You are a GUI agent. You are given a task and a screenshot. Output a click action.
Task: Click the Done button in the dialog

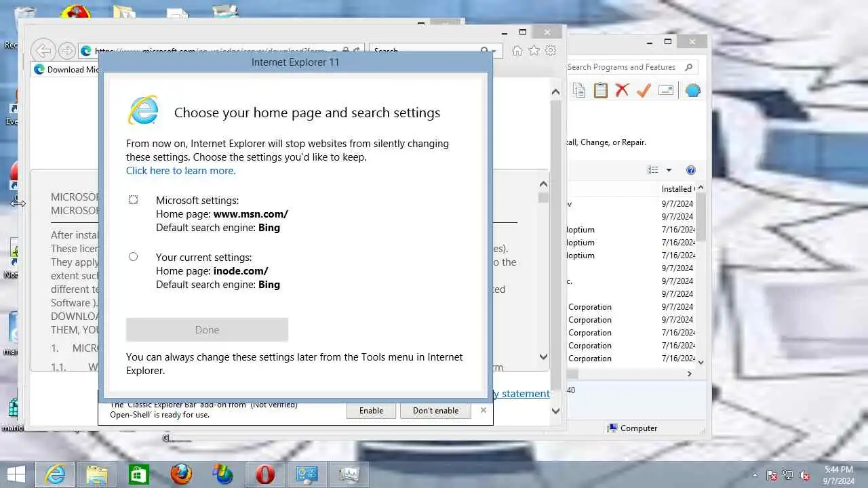[207, 329]
